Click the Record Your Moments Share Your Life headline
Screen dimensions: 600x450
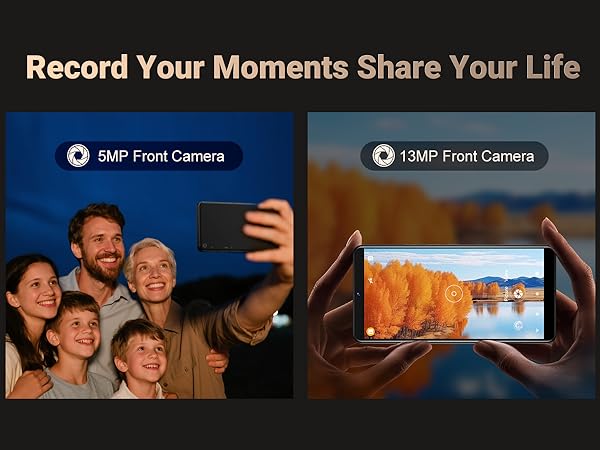click(303, 67)
